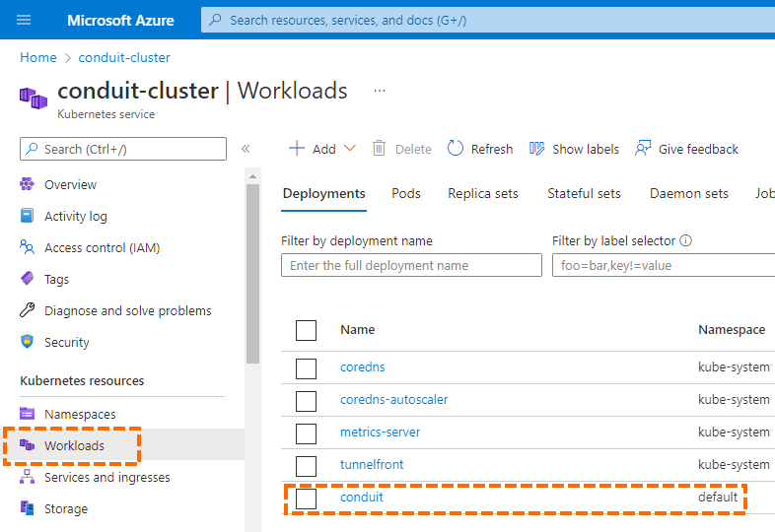Check the coredns-autoscaler deployment checkbox
The width and height of the screenshot is (775, 532).
click(306, 401)
